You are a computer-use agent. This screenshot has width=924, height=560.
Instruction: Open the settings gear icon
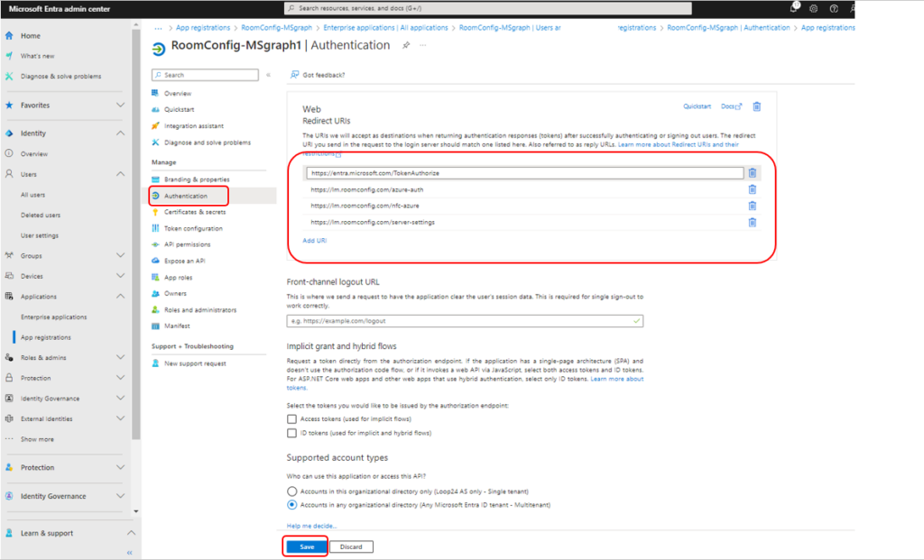point(813,8)
